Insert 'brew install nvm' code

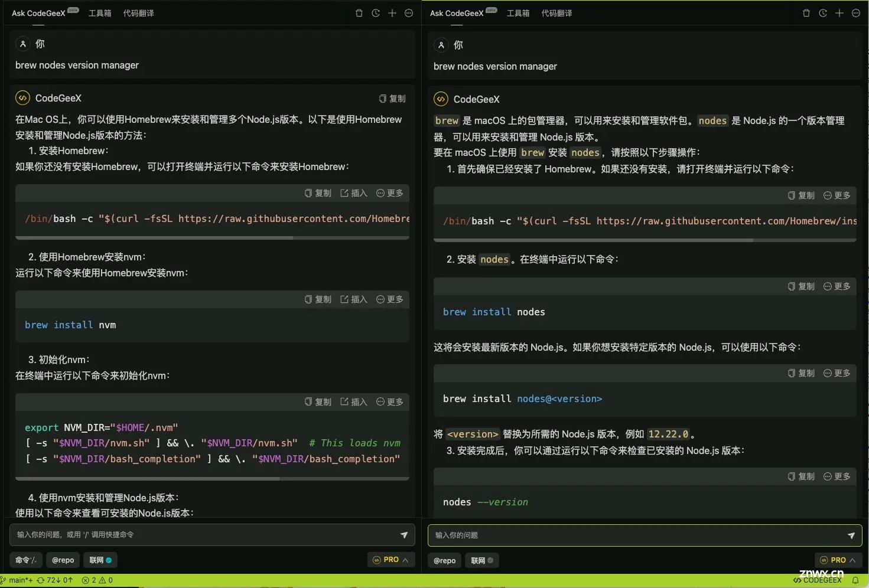coord(354,299)
